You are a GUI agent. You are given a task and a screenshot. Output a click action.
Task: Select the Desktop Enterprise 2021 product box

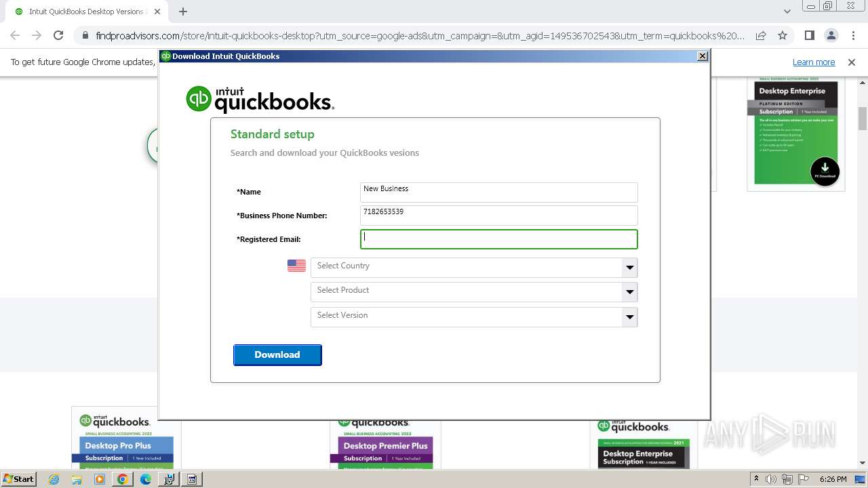644,444
